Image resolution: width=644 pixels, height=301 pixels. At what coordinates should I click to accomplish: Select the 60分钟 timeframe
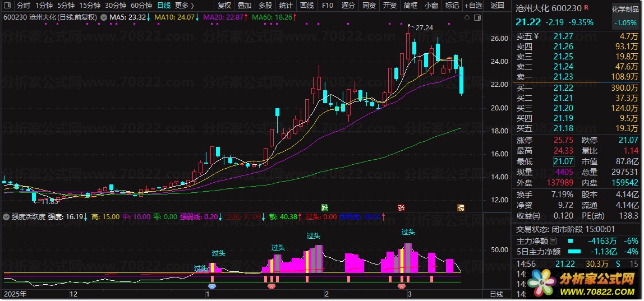click(x=141, y=6)
